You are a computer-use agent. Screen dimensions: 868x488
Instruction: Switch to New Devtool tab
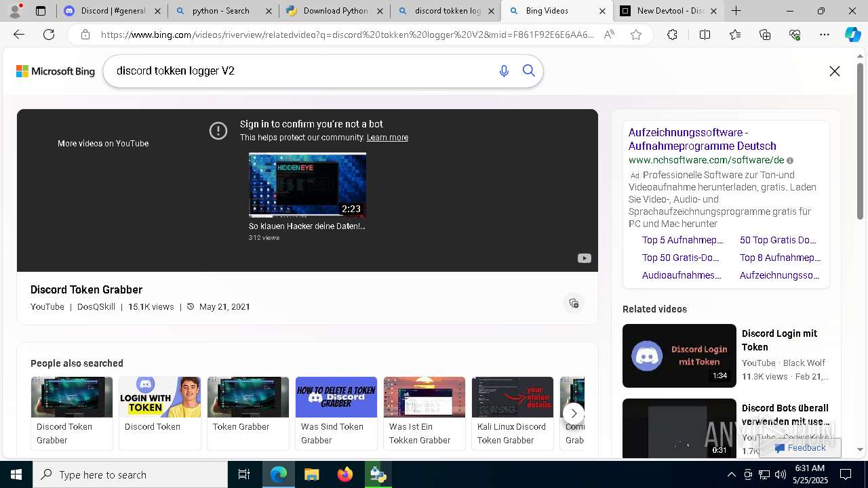coord(668,11)
